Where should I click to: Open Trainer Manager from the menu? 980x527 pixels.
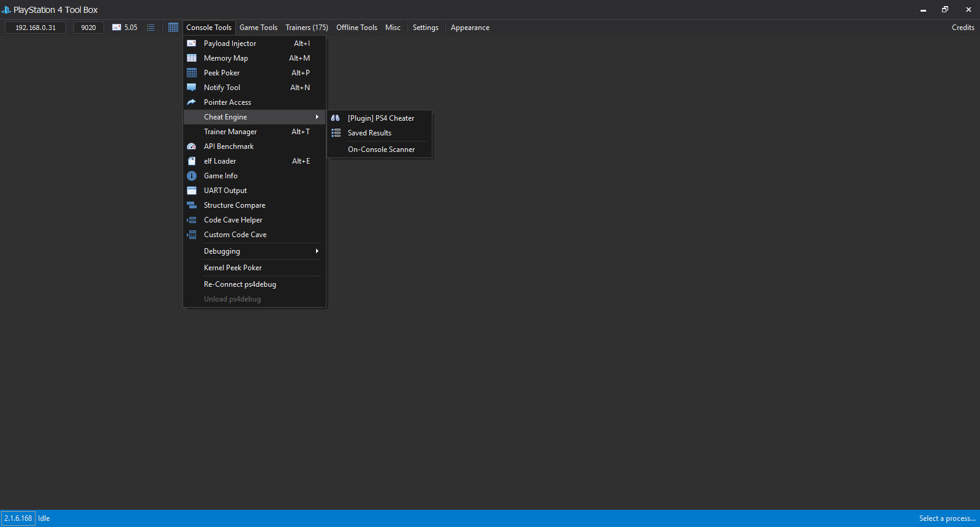[x=254, y=132]
